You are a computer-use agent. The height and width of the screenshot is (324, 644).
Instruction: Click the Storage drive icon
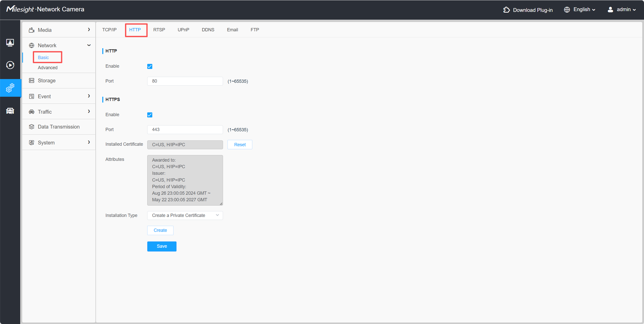pos(32,81)
